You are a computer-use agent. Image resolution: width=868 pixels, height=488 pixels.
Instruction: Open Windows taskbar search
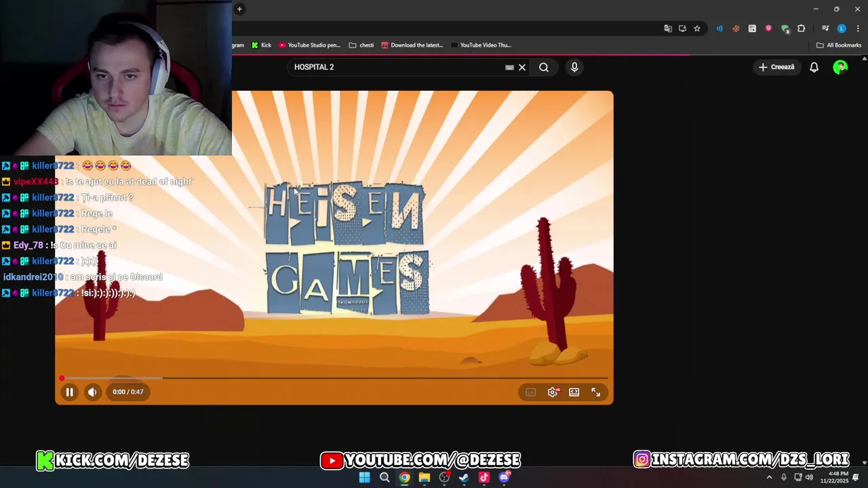(384, 478)
